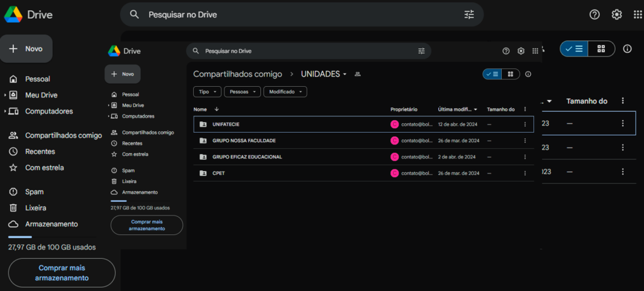Open more actions for the highlighted row in background window
644x291 pixels.
click(623, 123)
